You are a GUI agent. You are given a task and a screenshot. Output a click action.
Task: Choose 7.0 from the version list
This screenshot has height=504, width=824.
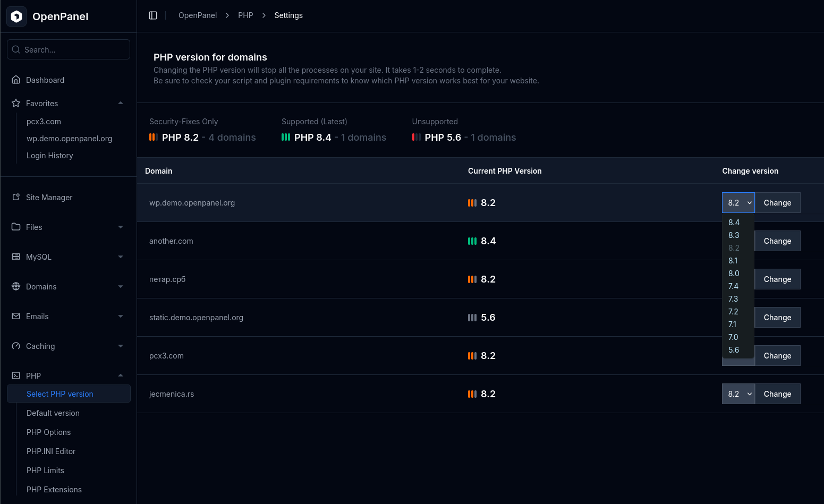(x=738, y=337)
